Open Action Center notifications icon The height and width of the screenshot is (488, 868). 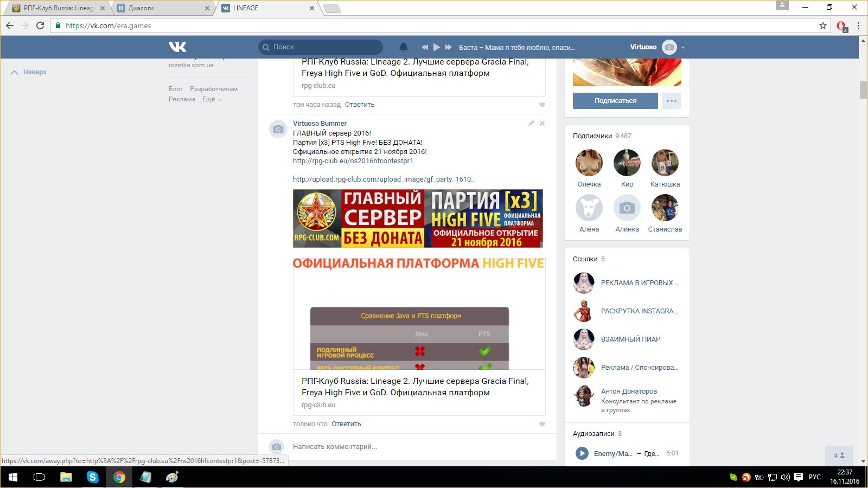[799, 477]
